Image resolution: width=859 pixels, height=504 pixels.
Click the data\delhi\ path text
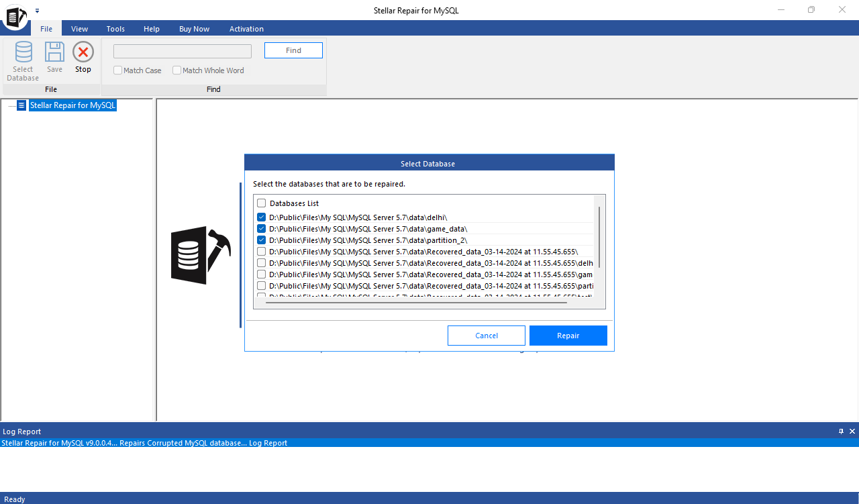358,217
